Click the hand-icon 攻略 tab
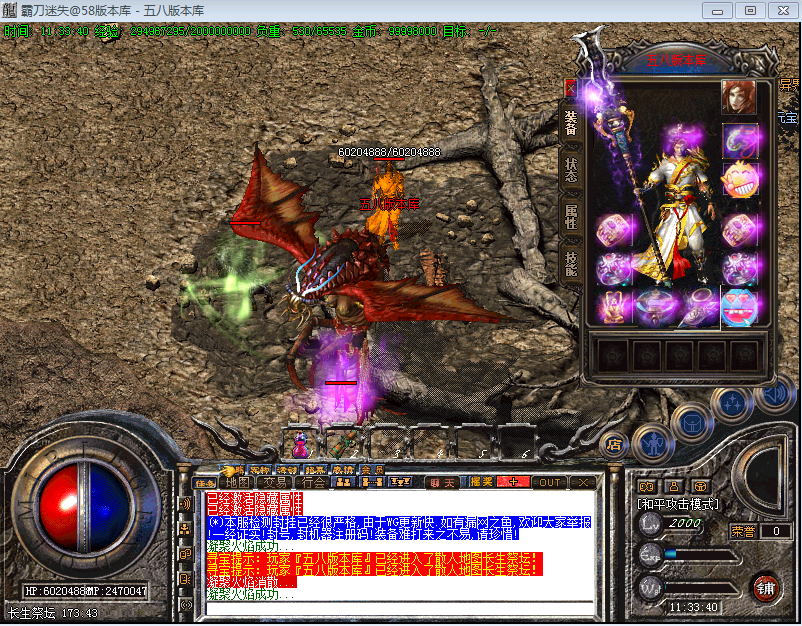 point(233,469)
